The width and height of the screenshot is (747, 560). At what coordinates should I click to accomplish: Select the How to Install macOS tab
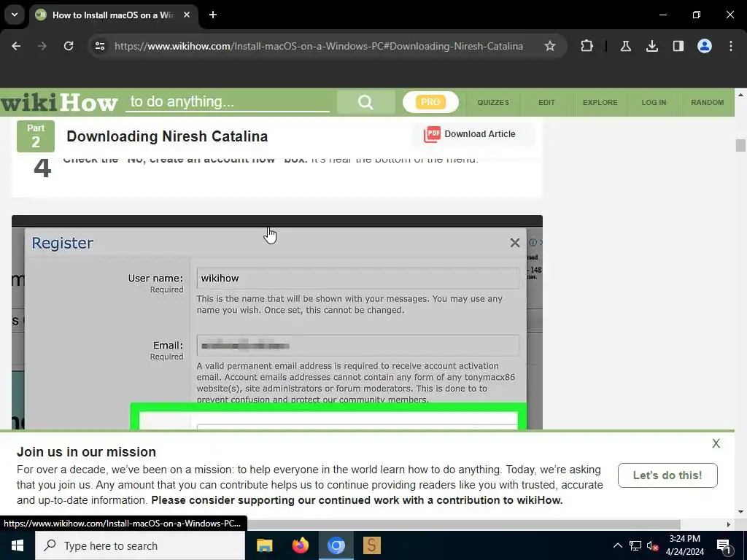(x=113, y=15)
